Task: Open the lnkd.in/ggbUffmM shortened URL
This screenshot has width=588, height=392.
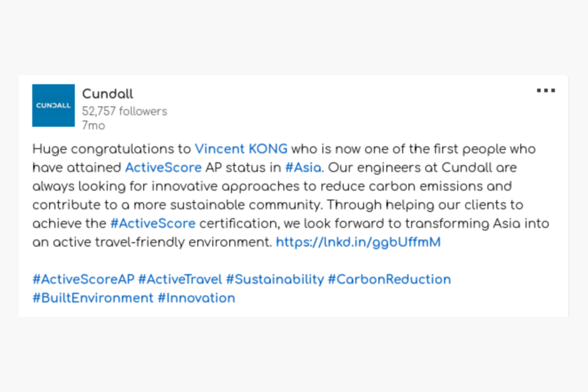Action: pyautogui.click(x=358, y=242)
